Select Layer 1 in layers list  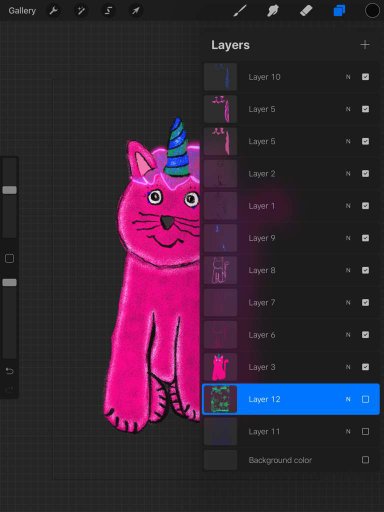pyautogui.click(x=291, y=206)
